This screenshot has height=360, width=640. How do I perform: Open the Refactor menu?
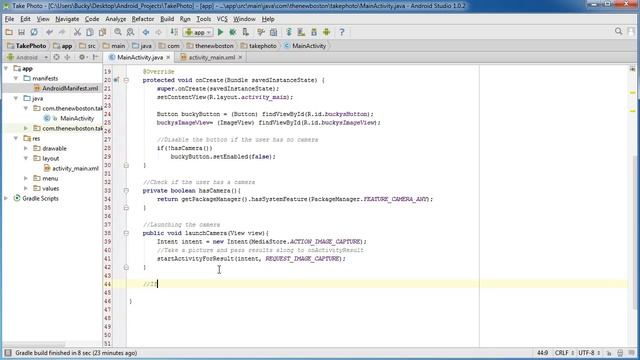pyautogui.click(x=143, y=19)
